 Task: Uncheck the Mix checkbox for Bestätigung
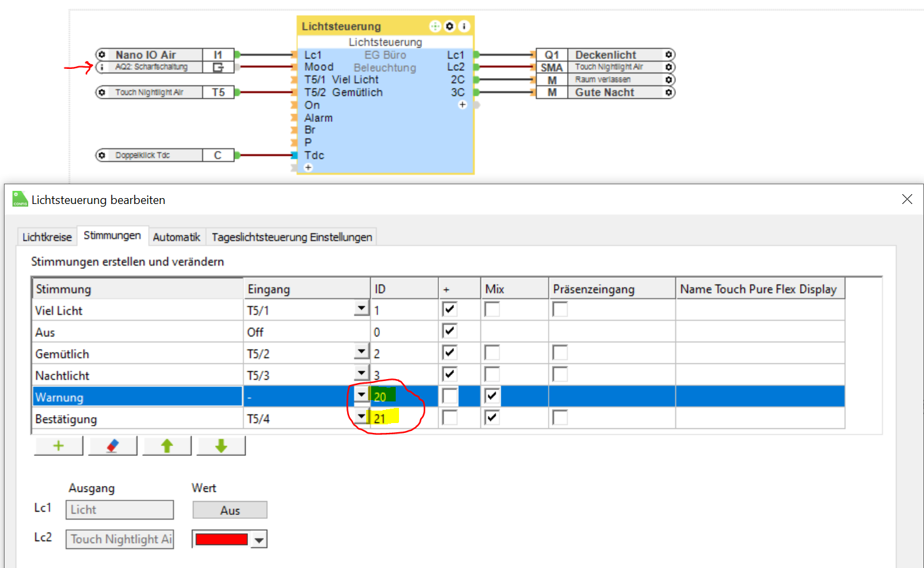492,418
